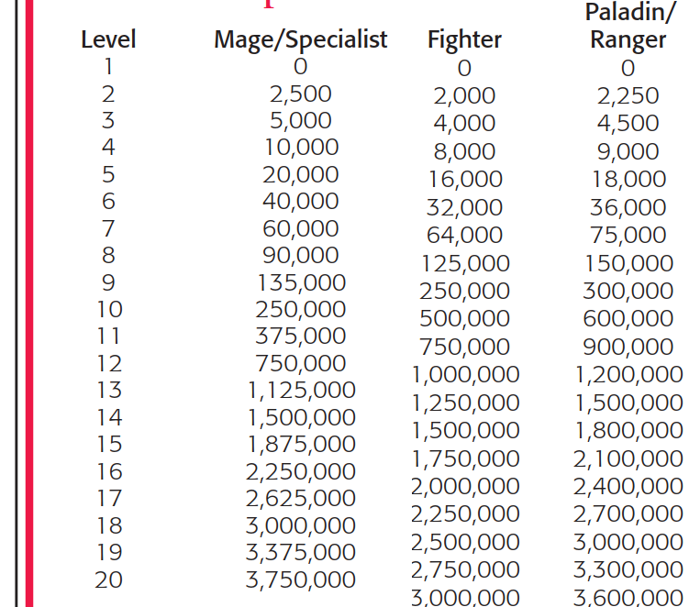Click the Fighter column header
This screenshot has height=607, width=700.
[x=464, y=39]
